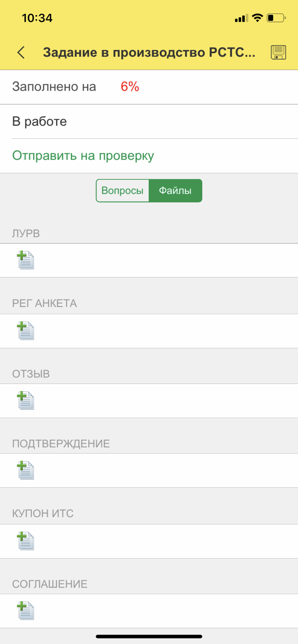Tap the Отправить на проверку link

(83, 156)
